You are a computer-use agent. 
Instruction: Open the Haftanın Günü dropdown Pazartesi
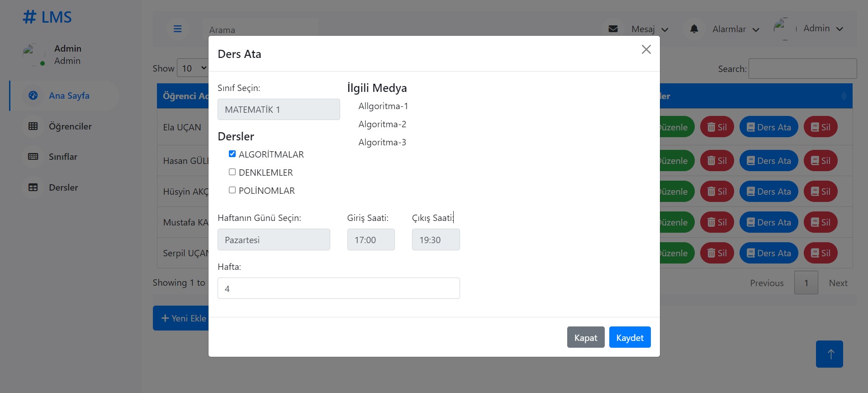point(273,240)
